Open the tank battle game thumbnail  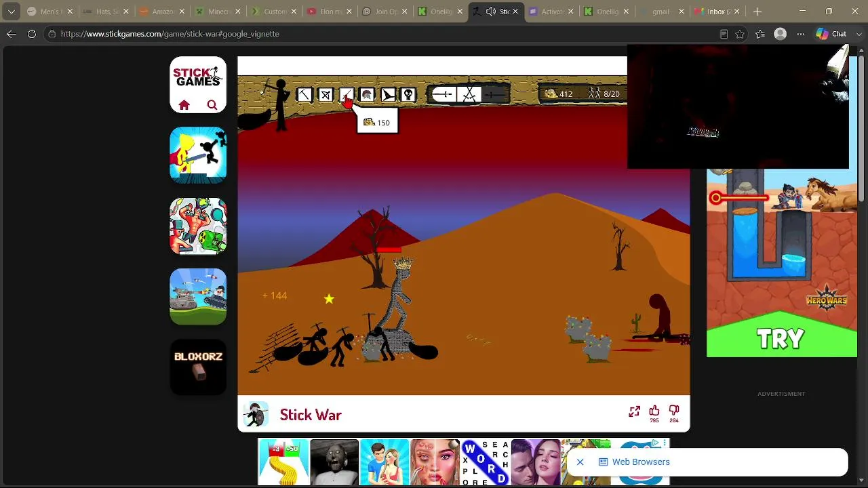click(198, 297)
